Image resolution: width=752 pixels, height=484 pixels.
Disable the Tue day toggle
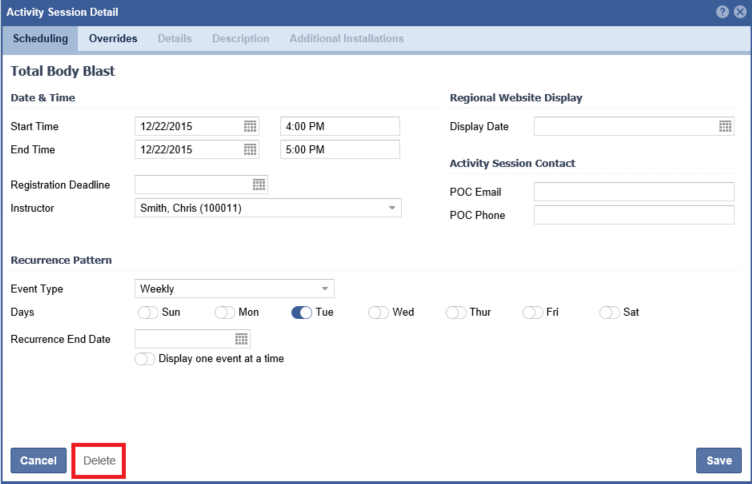click(x=302, y=312)
